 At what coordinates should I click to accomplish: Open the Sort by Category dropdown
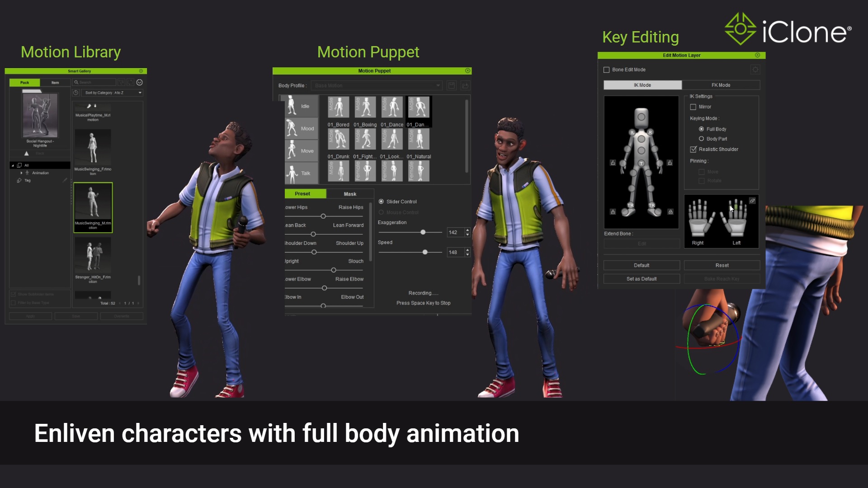(113, 93)
